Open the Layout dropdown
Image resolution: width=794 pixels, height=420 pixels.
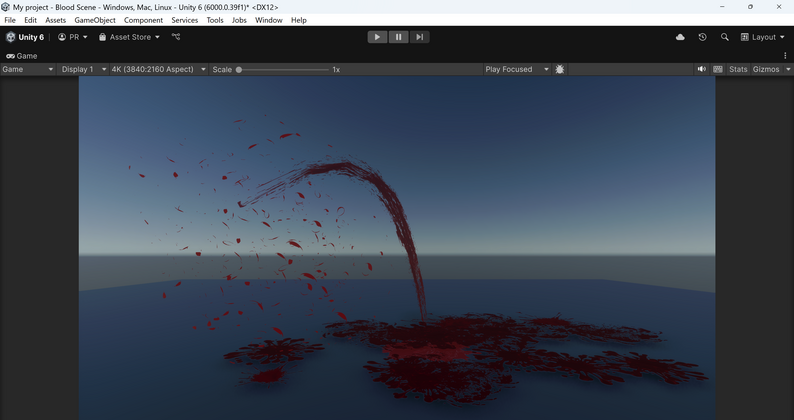click(762, 37)
